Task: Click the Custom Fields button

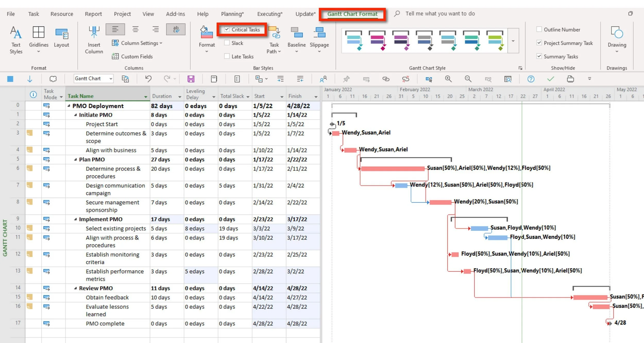Action: coord(132,56)
